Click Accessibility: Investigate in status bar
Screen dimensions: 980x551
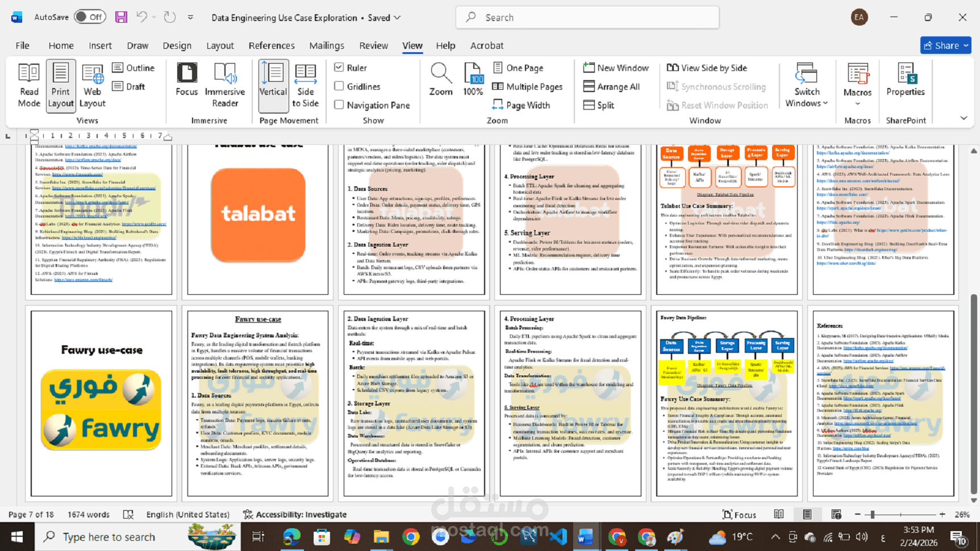[295, 515]
